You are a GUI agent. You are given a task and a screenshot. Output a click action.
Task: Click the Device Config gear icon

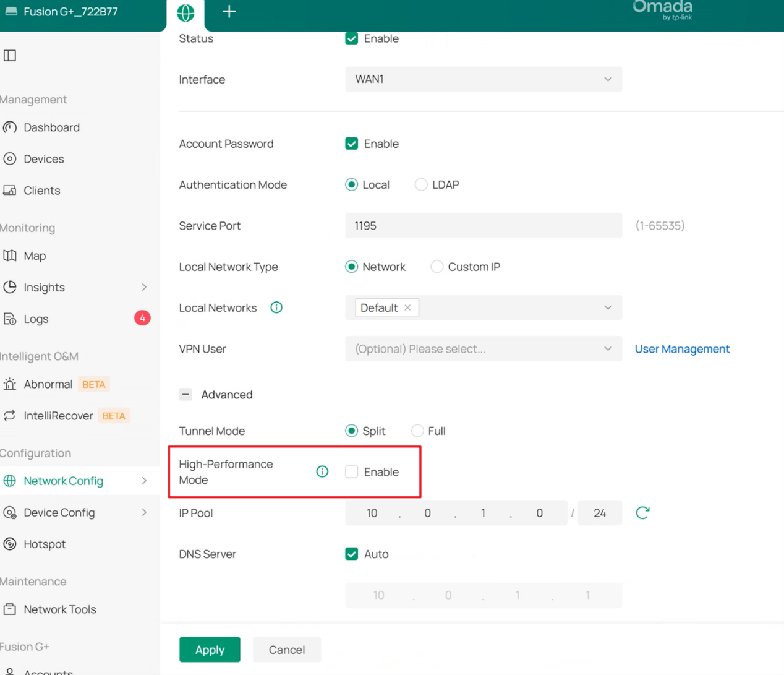[x=10, y=512]
